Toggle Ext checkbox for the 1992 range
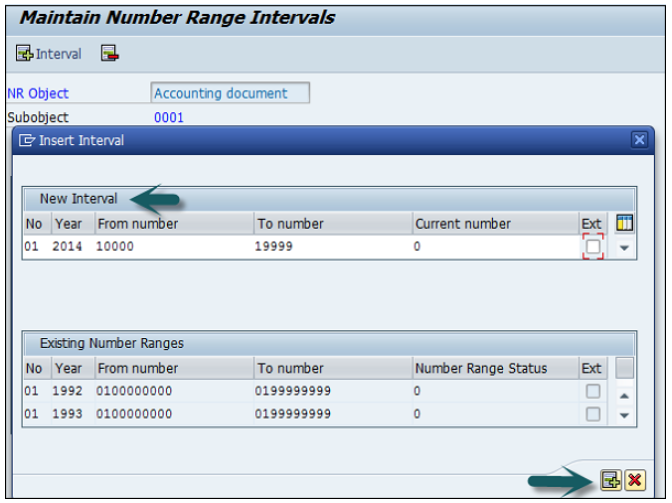 (x=593, y=391)
